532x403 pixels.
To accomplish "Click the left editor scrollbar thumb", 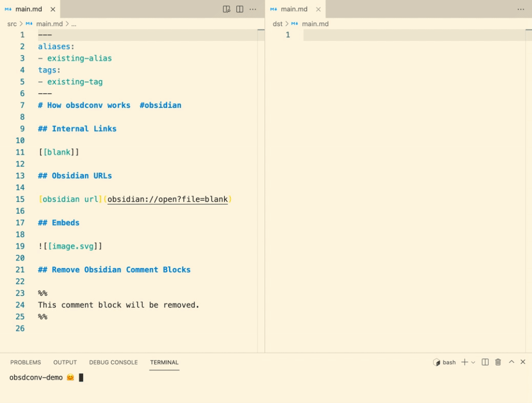I will [x=261, y=30].
